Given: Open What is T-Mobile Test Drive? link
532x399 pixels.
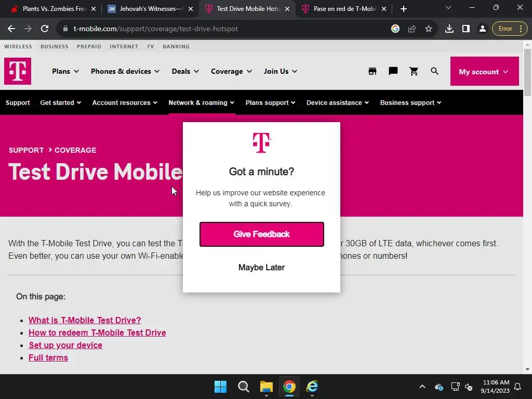Looking at the screenshot, I should click(85, 320).
